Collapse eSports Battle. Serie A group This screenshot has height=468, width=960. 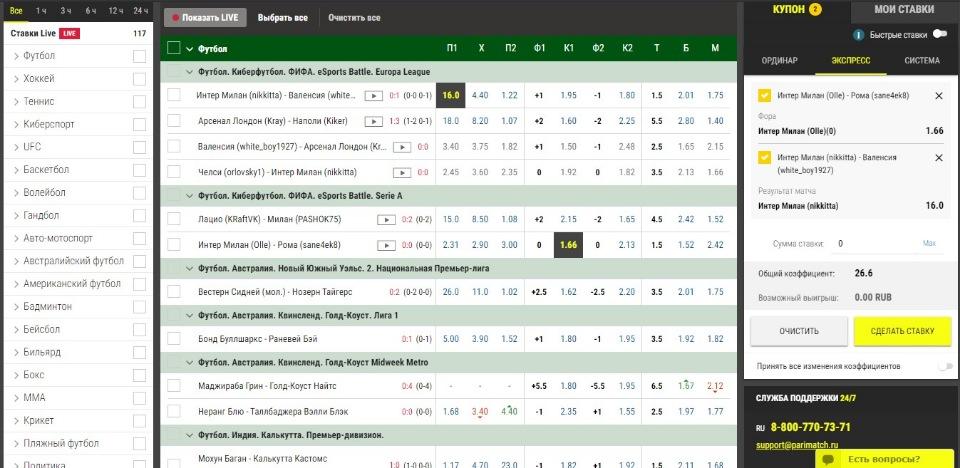[x=190, y=196]
